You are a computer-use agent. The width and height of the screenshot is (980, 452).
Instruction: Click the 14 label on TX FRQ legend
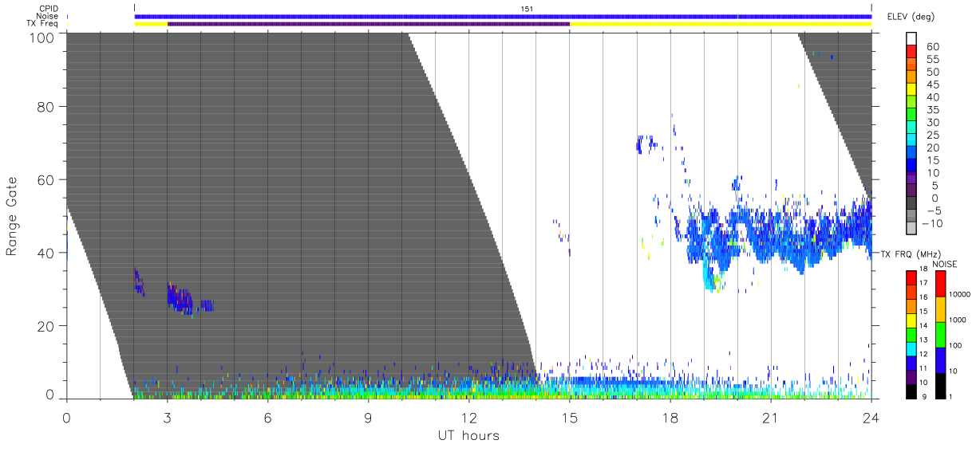click(x=923, y=326)
